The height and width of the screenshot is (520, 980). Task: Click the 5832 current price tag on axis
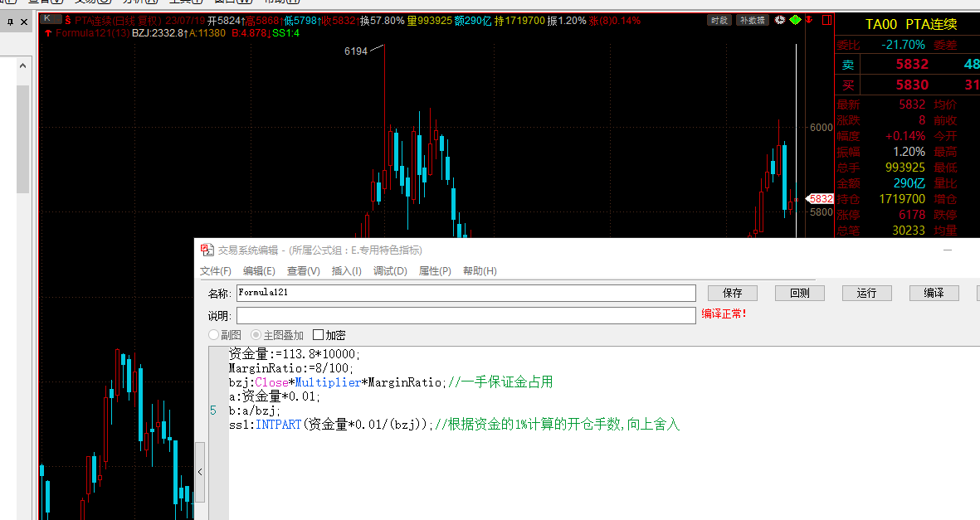coord(821,199)
